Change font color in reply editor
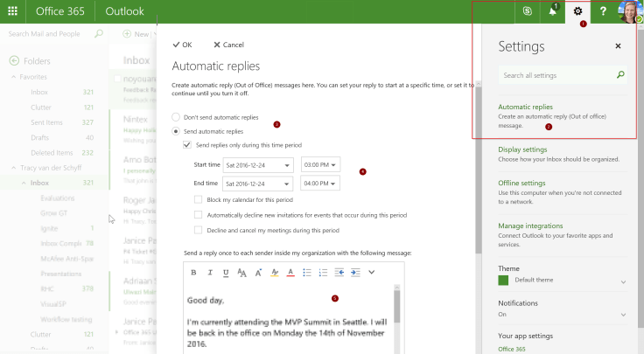Image resolution: width=644 pixels, height=354 pixels. point(290,273)
